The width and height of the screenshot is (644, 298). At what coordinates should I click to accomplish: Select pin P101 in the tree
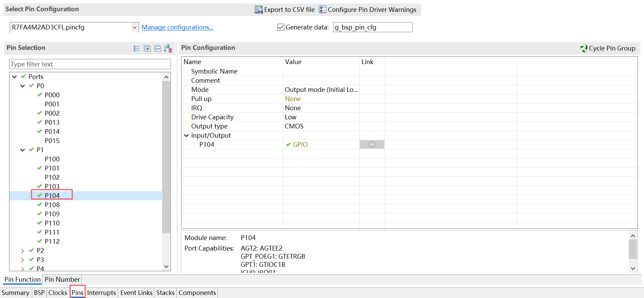point(52,168)
